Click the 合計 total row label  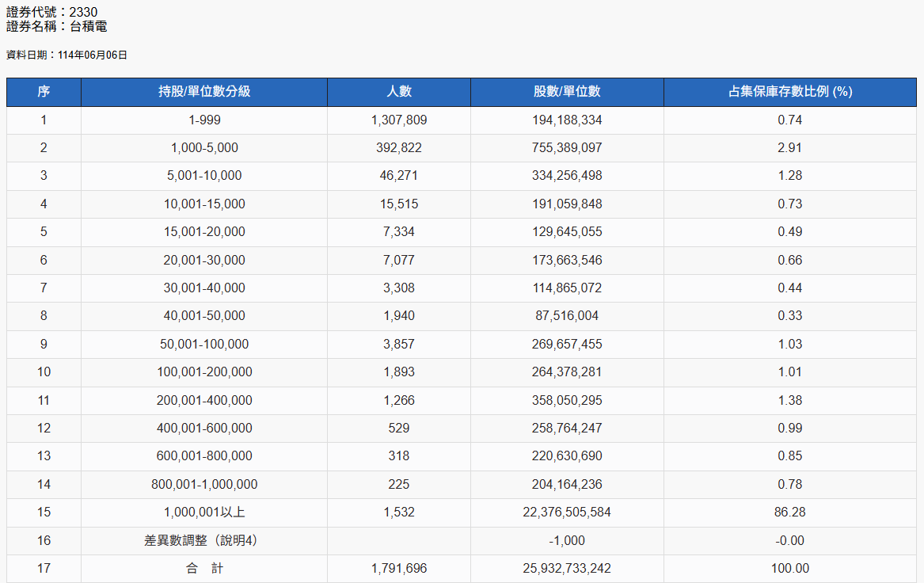204,569
